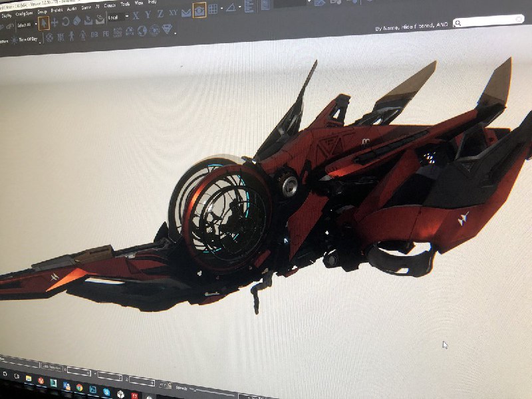This screenshot has width=532, height=399.
Task: Open the character figure icon
Action: point(72,36)
